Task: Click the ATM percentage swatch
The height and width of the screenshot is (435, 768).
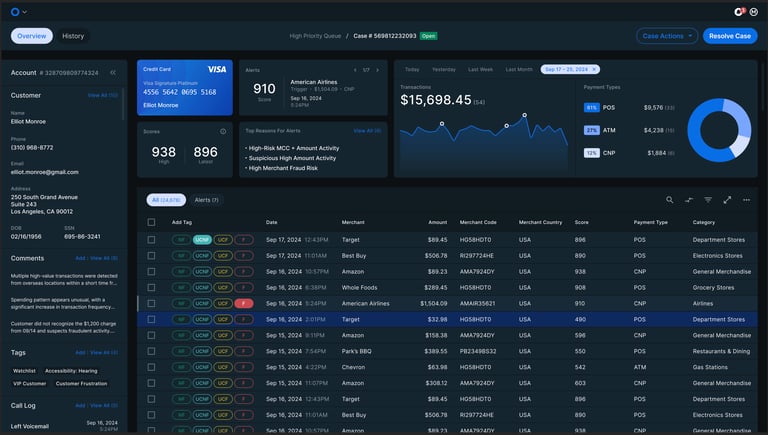Action: click(x=592, y=130)
